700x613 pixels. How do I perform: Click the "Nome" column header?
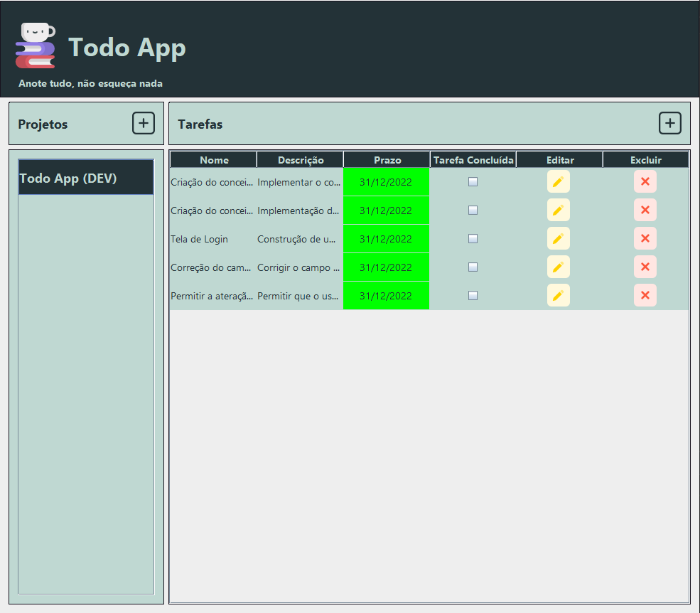click(x=214, y=159)
